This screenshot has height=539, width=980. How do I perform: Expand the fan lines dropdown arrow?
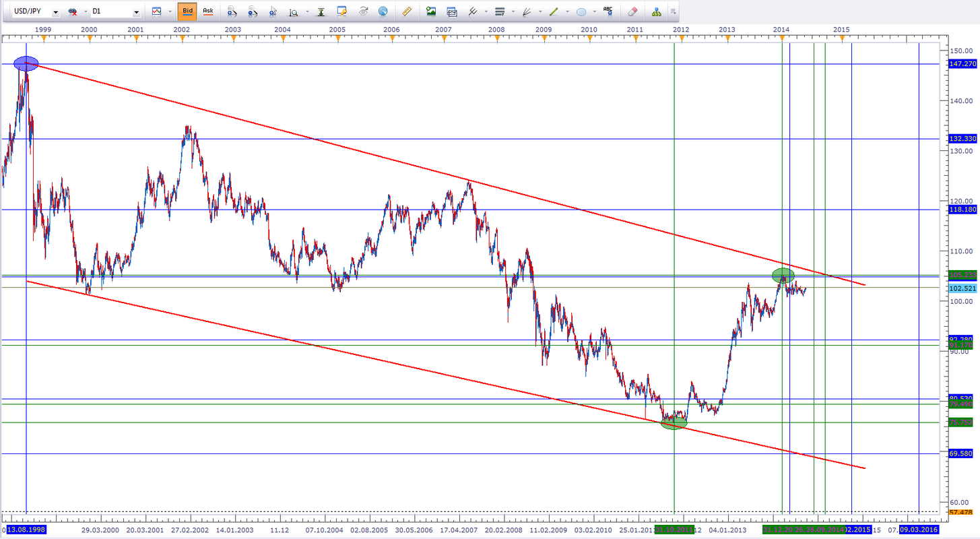click(x=539, y=13)
